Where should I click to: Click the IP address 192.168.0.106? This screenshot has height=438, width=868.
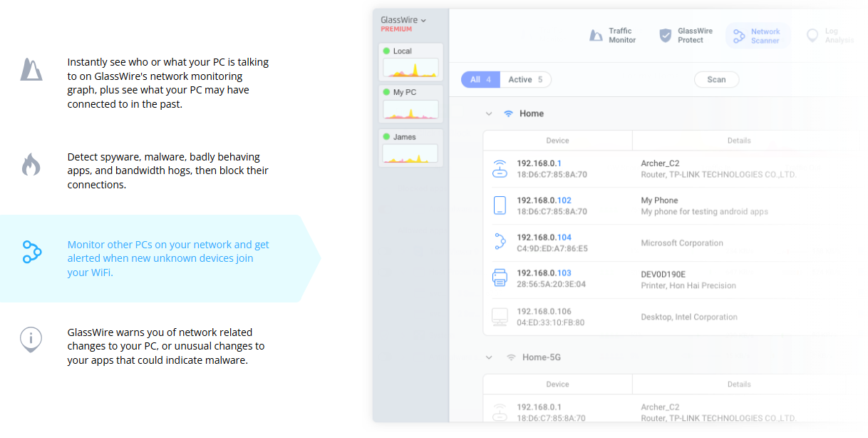[544, 312]
